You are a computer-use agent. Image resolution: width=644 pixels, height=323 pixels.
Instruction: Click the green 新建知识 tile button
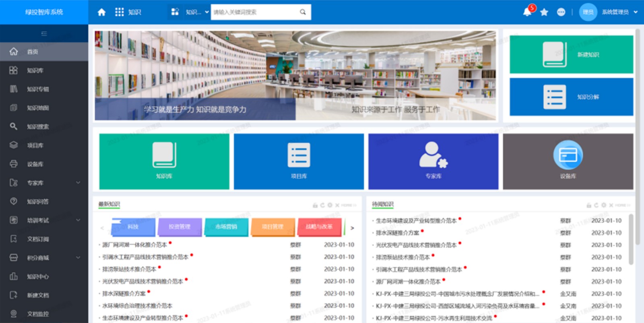click(x=571, y=54)
